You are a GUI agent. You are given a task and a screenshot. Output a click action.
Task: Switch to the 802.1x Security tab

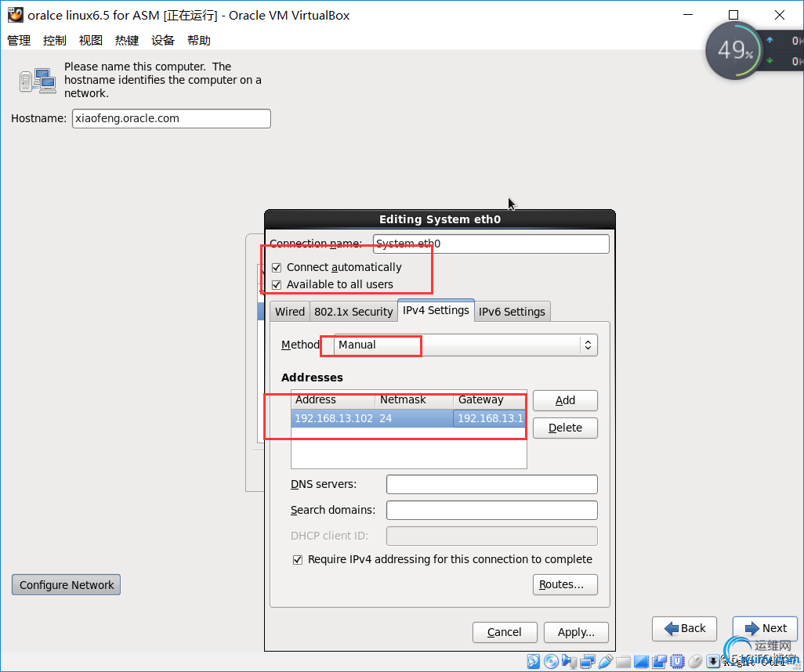tap(353, 312)
